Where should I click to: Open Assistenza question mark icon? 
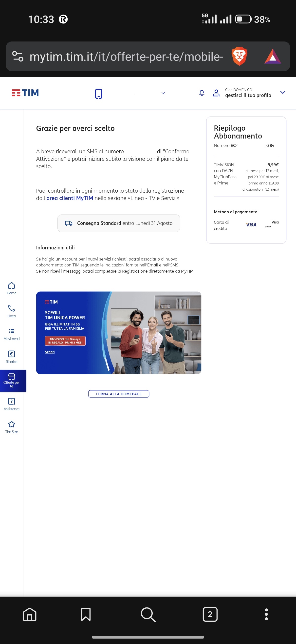pyautogui.click(x=12, y=404)
